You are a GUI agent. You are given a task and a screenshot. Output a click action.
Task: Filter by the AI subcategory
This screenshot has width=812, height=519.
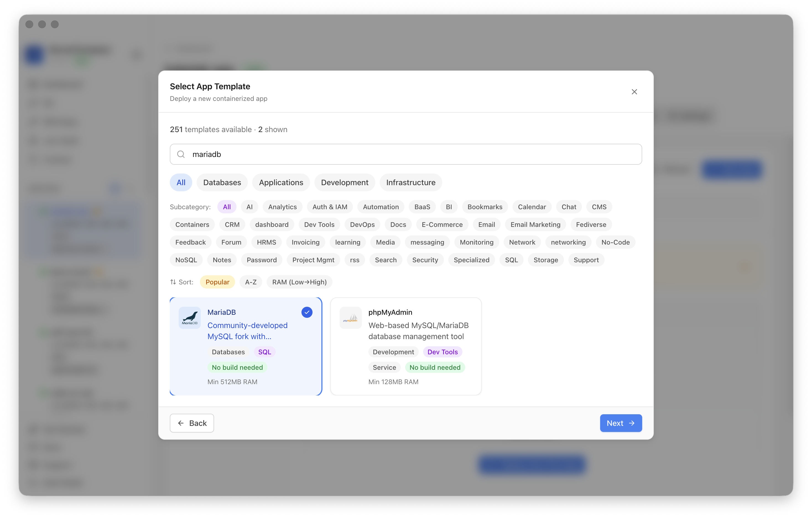pos(249,207)
